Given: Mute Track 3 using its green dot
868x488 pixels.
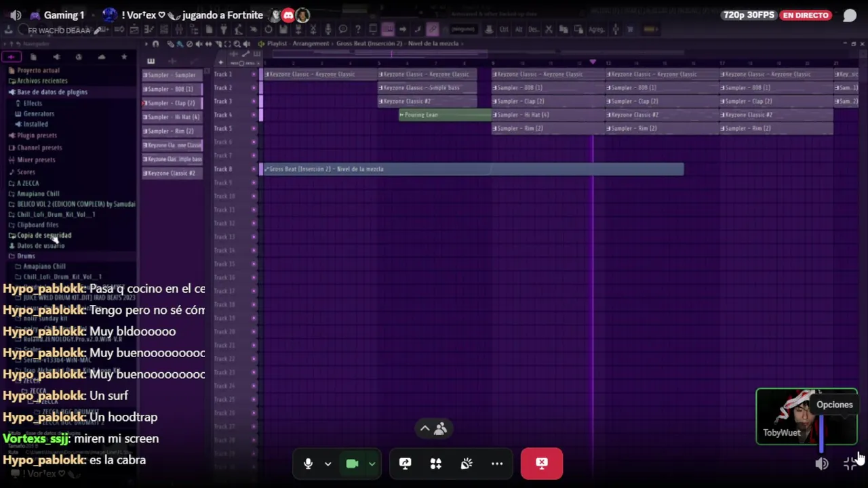Looking at the screenshot, I should pos(254,101).
